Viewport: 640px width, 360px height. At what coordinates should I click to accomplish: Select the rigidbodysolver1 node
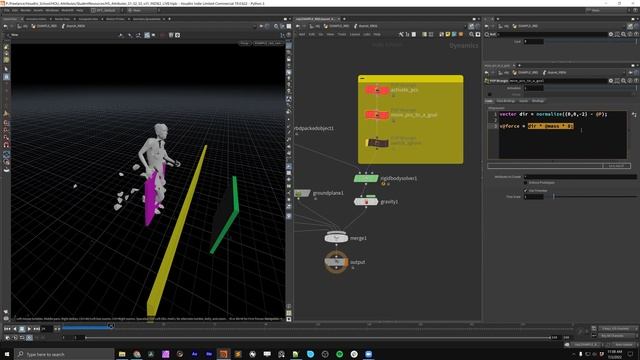coord(366,178)
